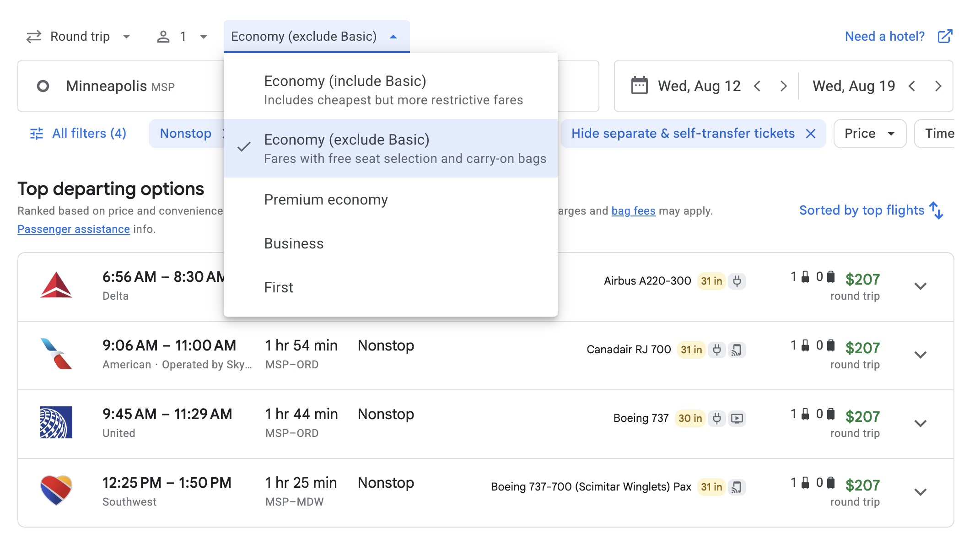Click the Minneapolis MSP origin field
The height and width of the screenshot is (550, 980).
(x=121, y=86)
